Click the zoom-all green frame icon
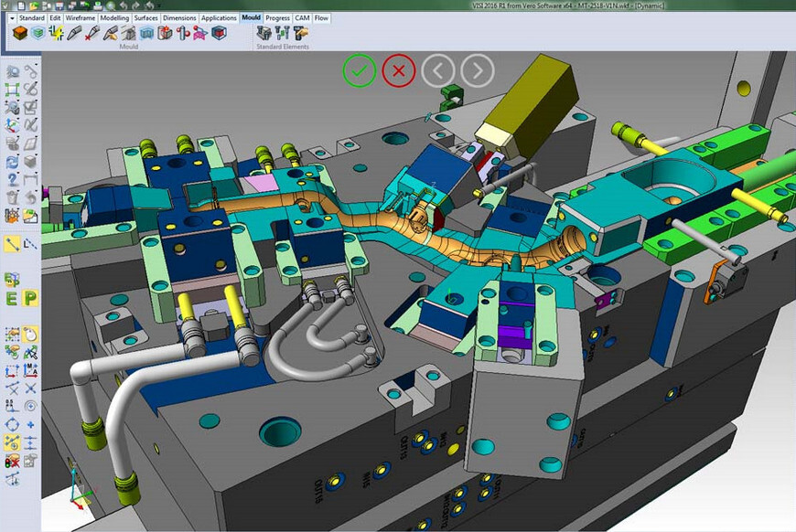This screenshot has width=796, height=532. pos(12,90)
